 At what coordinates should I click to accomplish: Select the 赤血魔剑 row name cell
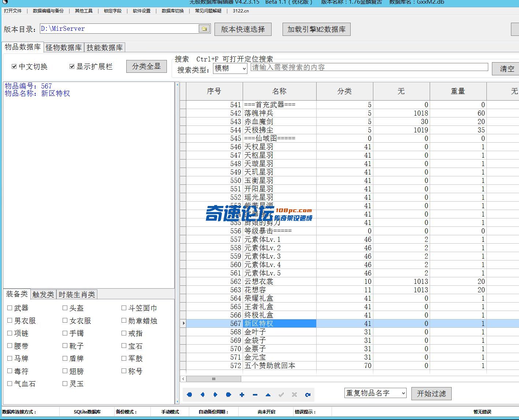point(279,121)
